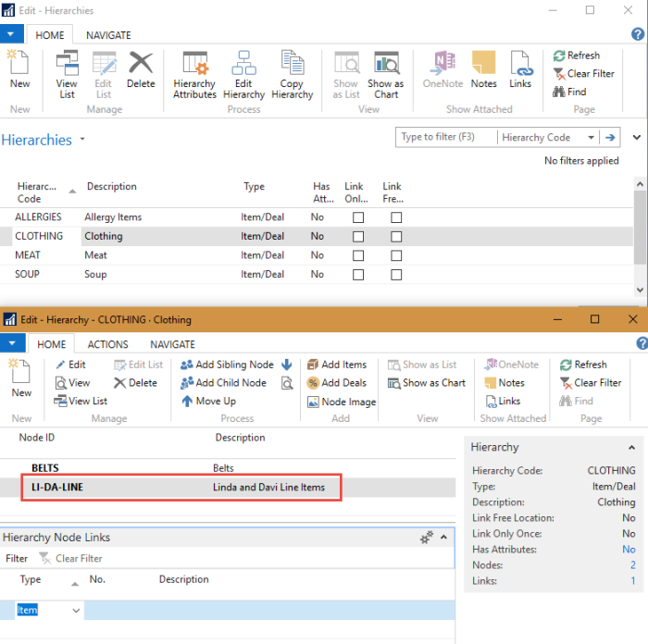Toggle Link Only checkbox for ALLERGIES row
This screenshot has height=644, width=648.
(x=358, y=217)
